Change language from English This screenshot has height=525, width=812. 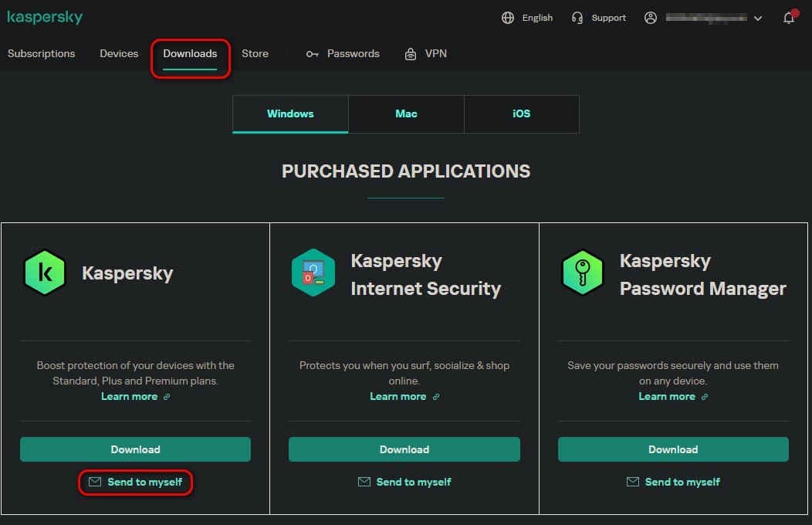pyautogui.click(x=537, y=18)
